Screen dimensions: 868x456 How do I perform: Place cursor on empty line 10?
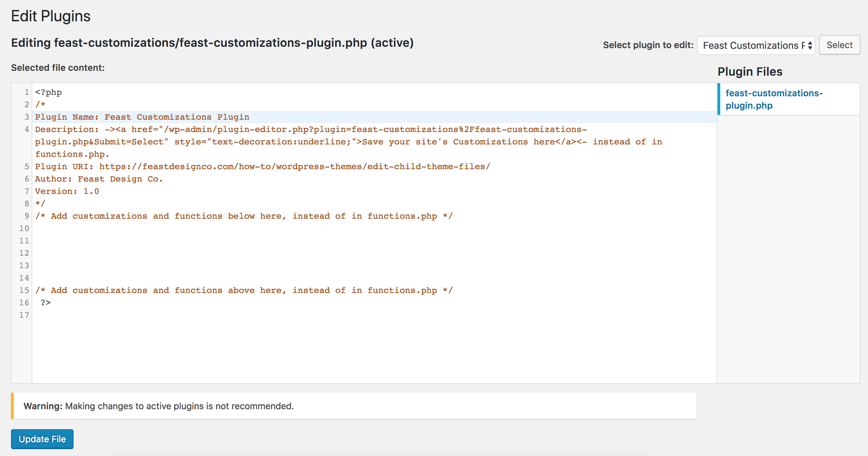[375, 228]
